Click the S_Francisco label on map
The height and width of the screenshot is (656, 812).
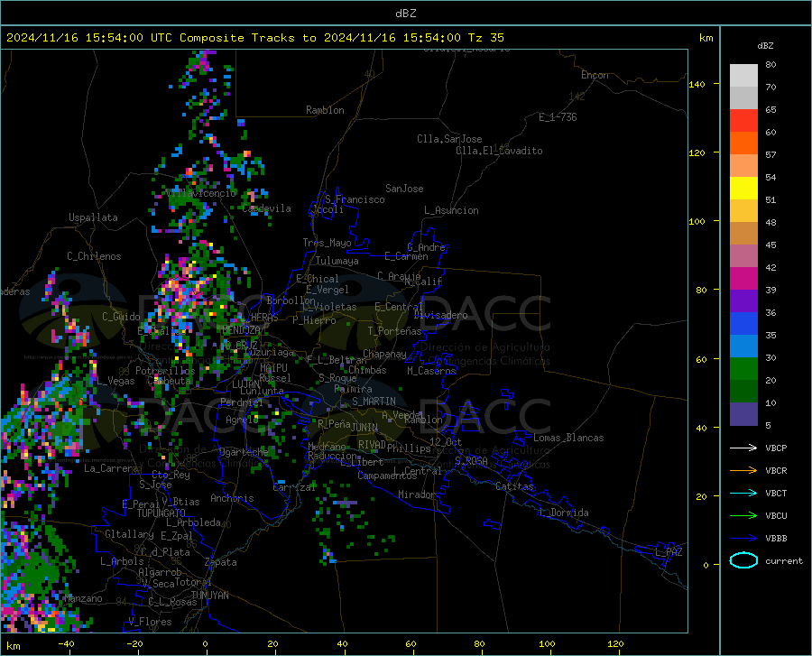[x=355, y=199]
